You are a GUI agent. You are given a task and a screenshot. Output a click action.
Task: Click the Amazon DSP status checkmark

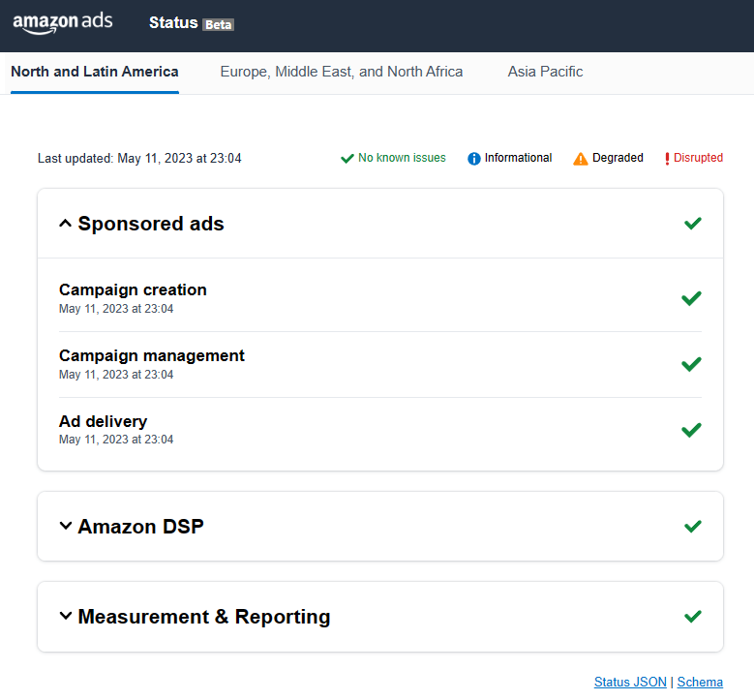[x=693, y=527]
